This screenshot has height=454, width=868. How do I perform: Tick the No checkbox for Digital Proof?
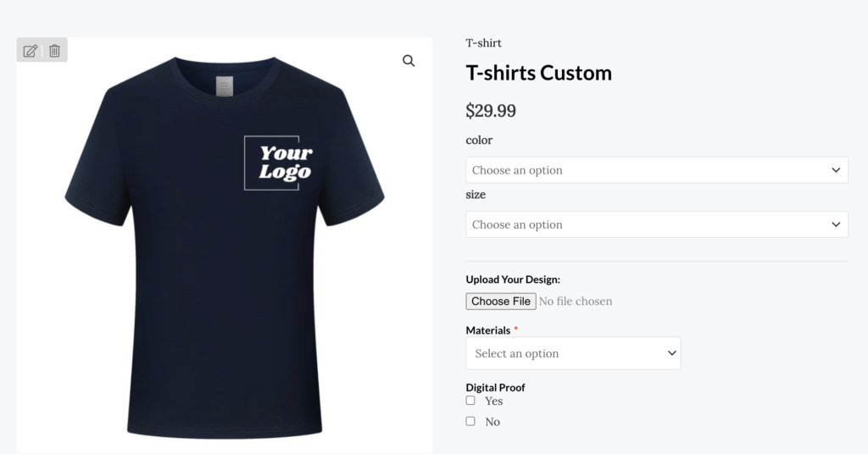coord(470,421)
